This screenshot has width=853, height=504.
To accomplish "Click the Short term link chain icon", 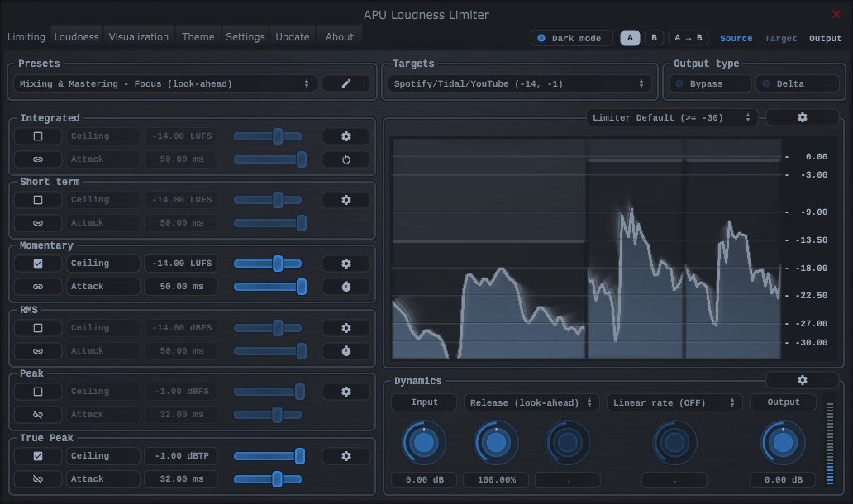I will point(38,223).
